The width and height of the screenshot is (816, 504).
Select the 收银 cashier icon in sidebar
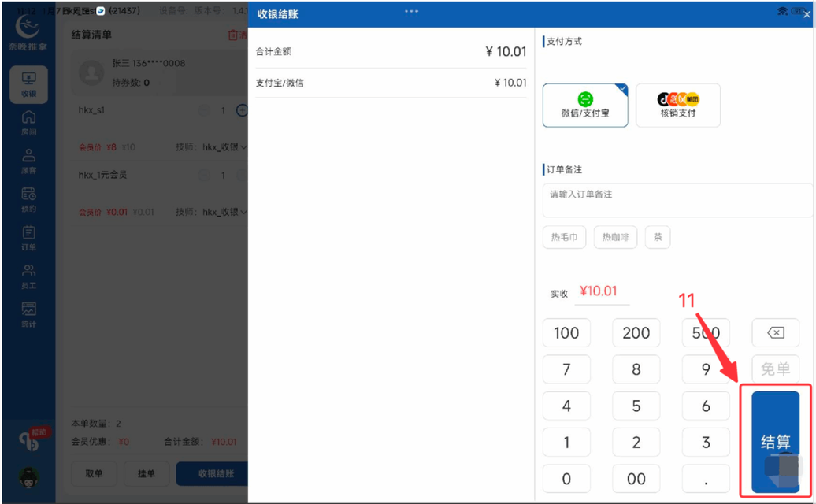click(28, 84)
